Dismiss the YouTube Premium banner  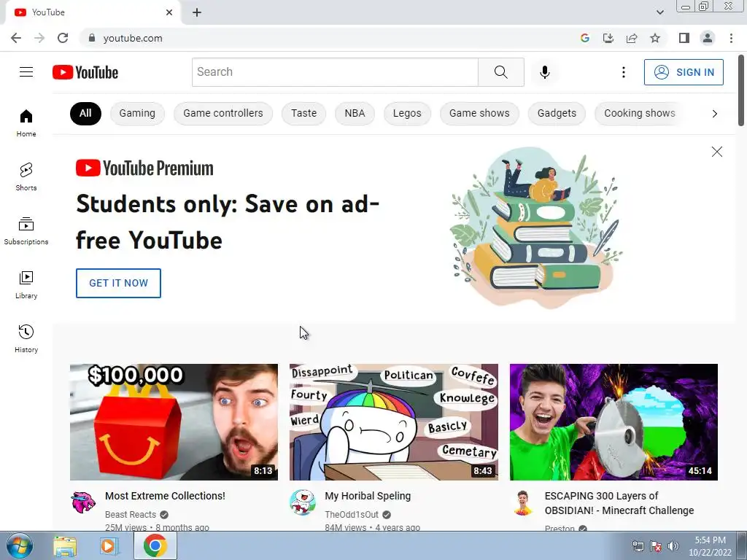point(716,152)
